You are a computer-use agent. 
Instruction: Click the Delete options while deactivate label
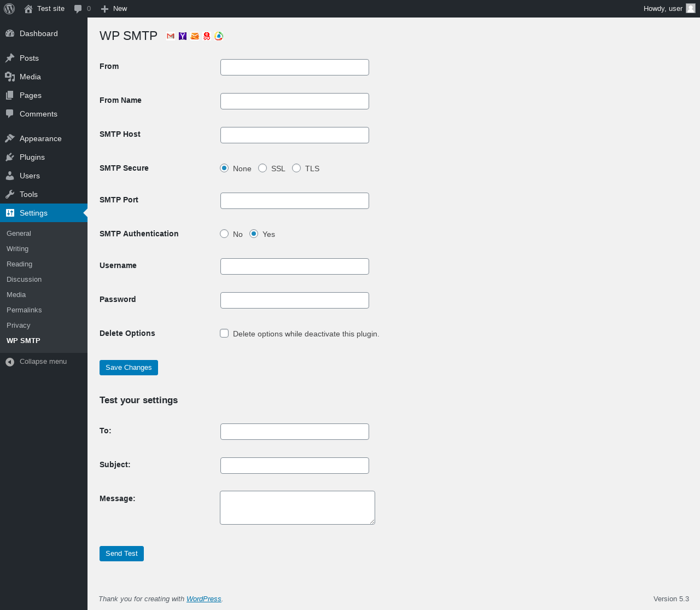[306, 334]
